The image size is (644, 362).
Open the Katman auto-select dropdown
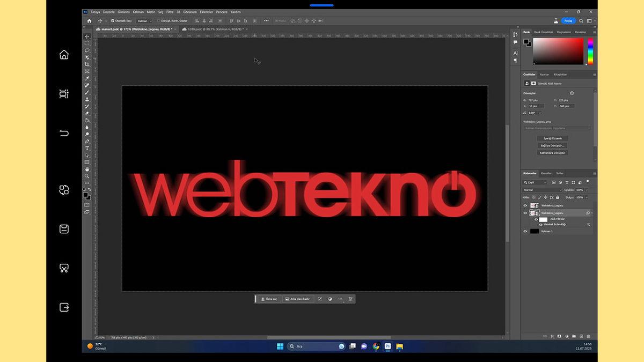144,21
